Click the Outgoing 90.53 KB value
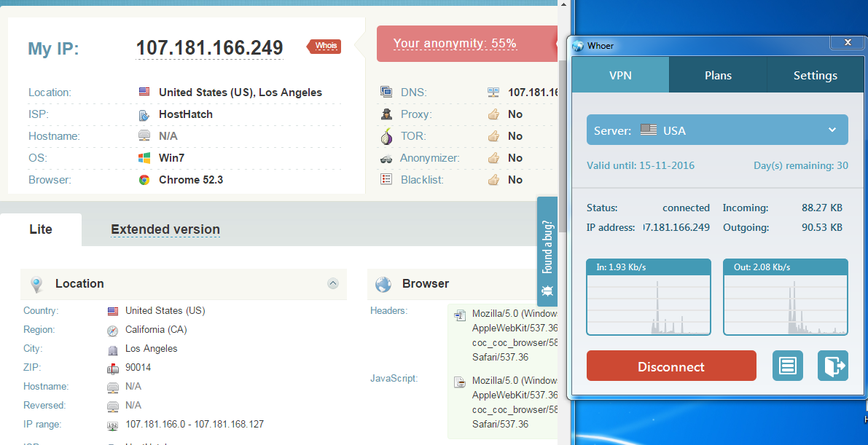Viewport: 868px width, 445px height. tap(822, 227)
